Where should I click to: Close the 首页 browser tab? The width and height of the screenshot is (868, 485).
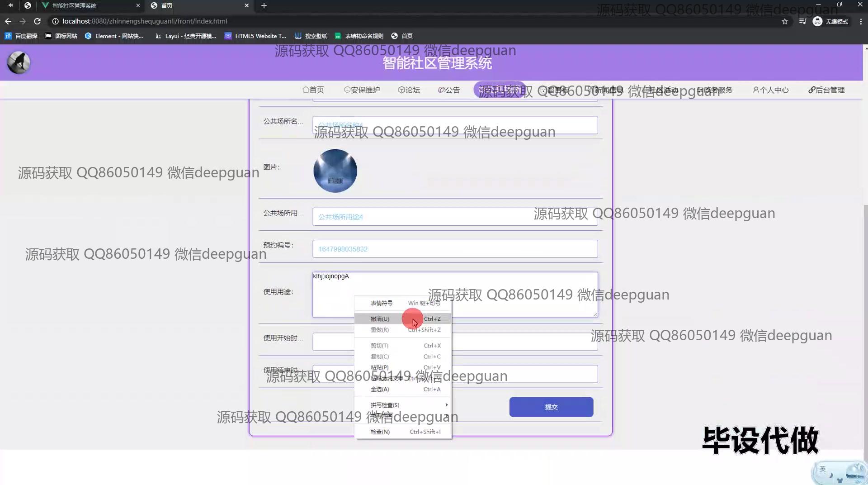coord(246,5)
